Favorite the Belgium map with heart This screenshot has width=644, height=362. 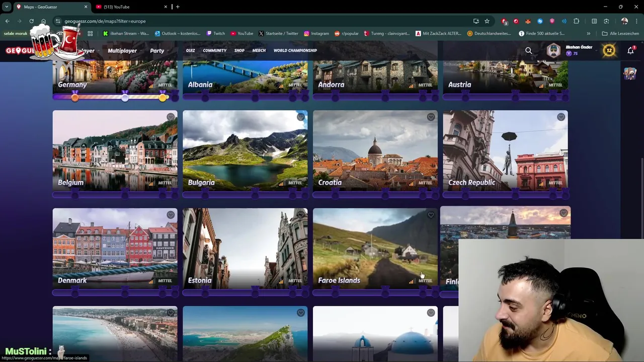coord(171,117)
